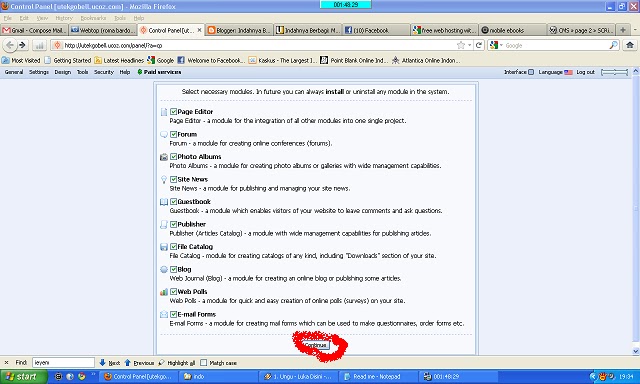Open Read me - Notepad in the taskbar
This screenshot has width=640, height=384.
pos(378,377)
